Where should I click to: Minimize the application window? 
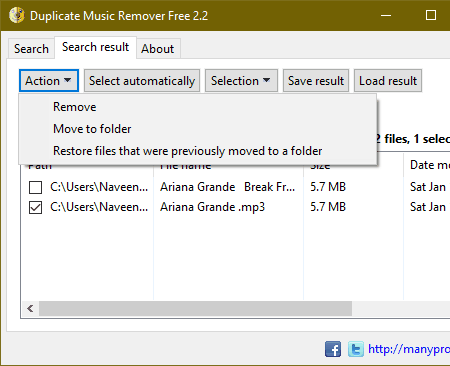coord(386,15)
